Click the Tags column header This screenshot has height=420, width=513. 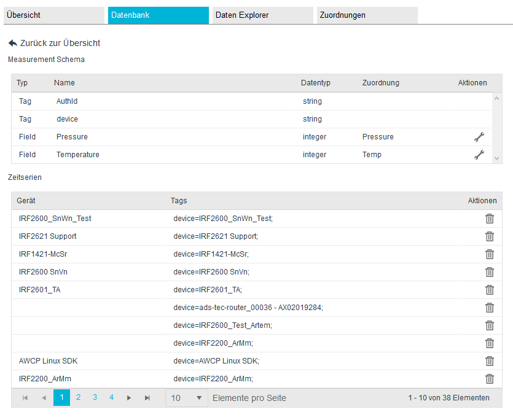(x=179, y=201)
